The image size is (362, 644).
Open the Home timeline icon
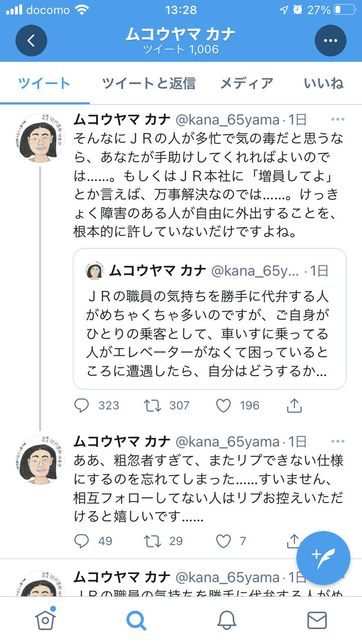pos(45,620)
